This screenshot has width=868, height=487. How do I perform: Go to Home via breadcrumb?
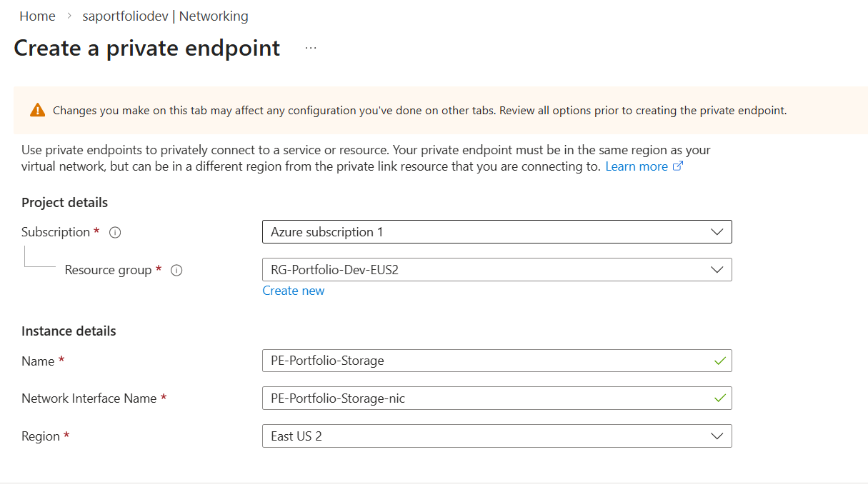pyautogui.click(x=37, y=16)
